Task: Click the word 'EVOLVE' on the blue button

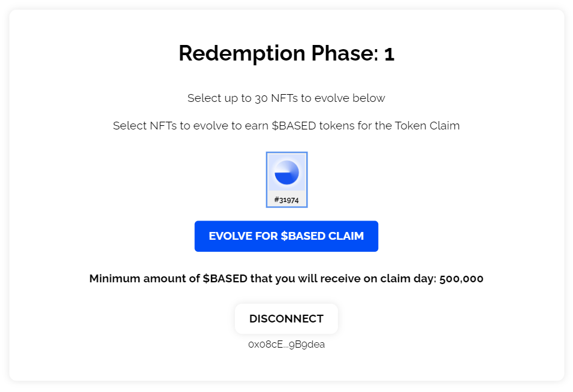Action: (231, 236)
